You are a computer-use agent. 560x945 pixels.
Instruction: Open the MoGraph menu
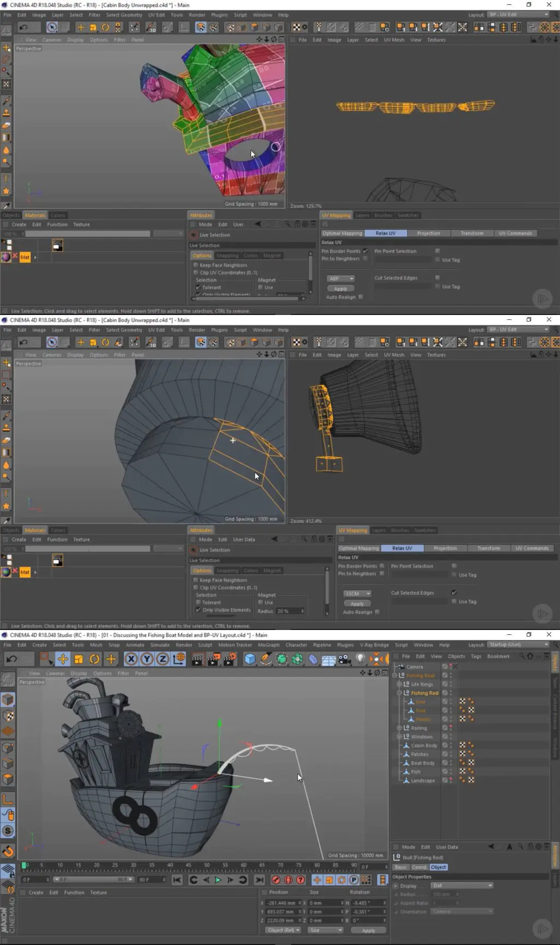tap(269, 645)
